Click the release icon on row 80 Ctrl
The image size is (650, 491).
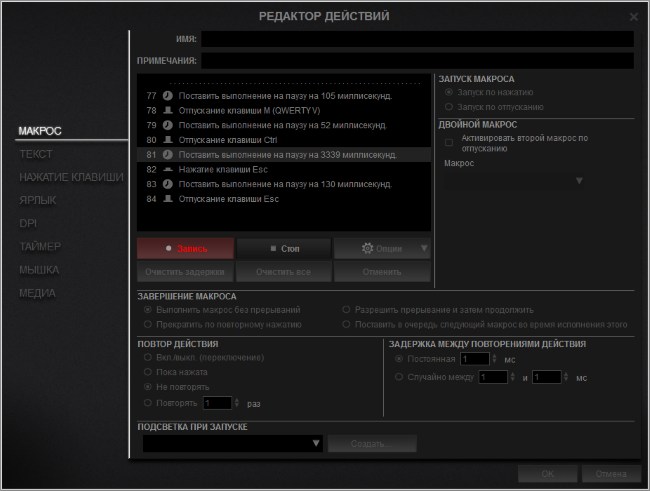coord(168,141)
